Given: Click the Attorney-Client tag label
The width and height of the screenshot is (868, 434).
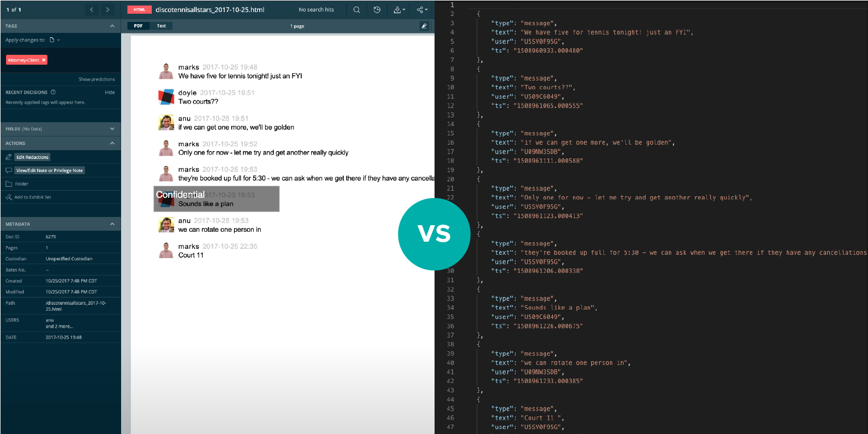Looking at the screenshot, I should [24, 60].
